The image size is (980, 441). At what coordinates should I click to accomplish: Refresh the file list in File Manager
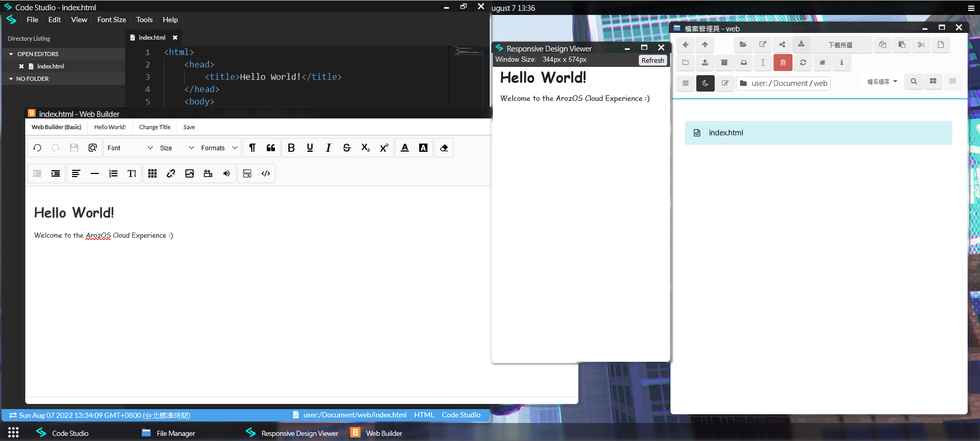pyautogui.click(x=802, y=63)
